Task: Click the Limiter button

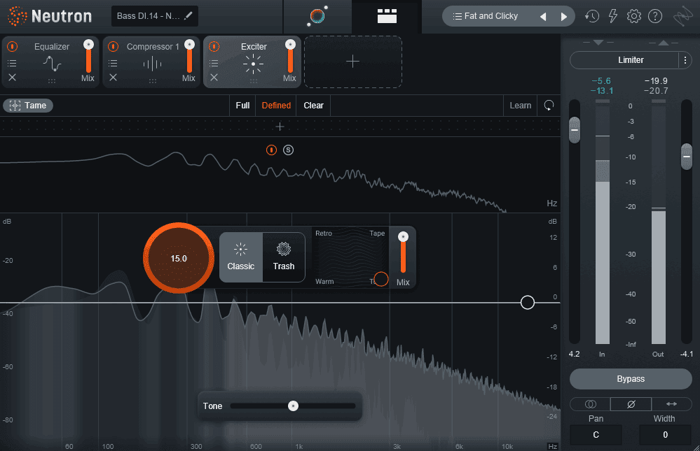Action: [x=625, y=60]
